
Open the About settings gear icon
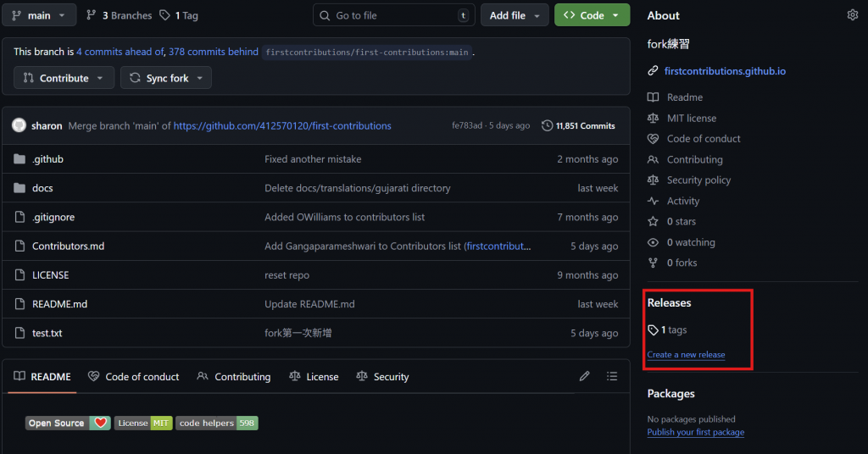[x=852, y=15]
